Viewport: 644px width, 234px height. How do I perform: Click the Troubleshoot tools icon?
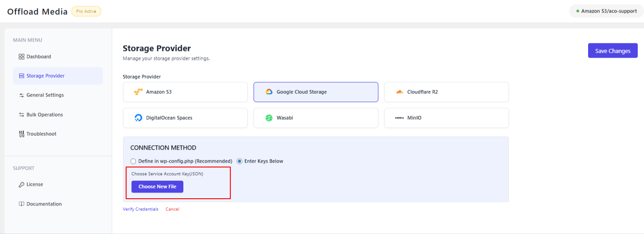tap(21, 134)
